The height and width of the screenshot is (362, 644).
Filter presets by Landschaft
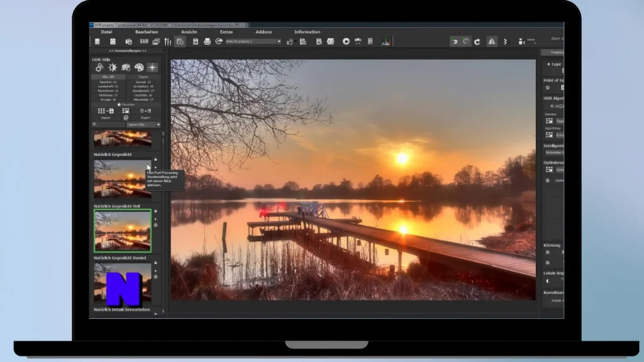click(108, 87)
